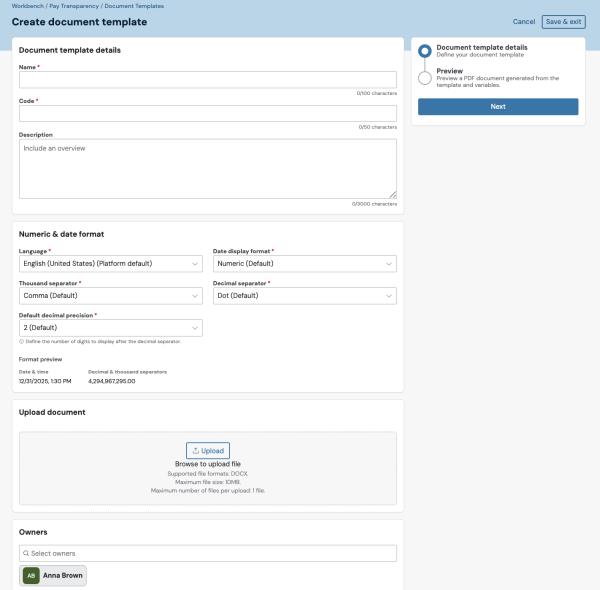Click the 'Owners' heading
Image resolution: width=600 pixels, height=590 pixels.
33,532
